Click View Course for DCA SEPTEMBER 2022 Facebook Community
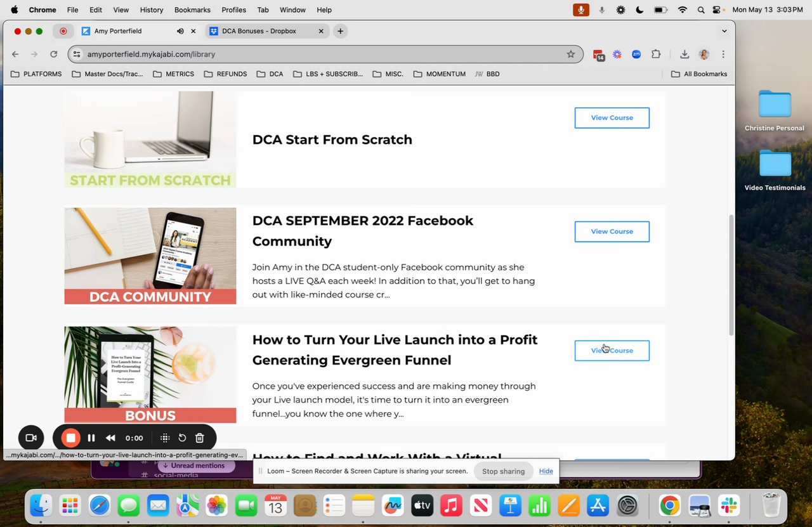This screenshot has width=812, height=527. (612, 231)
